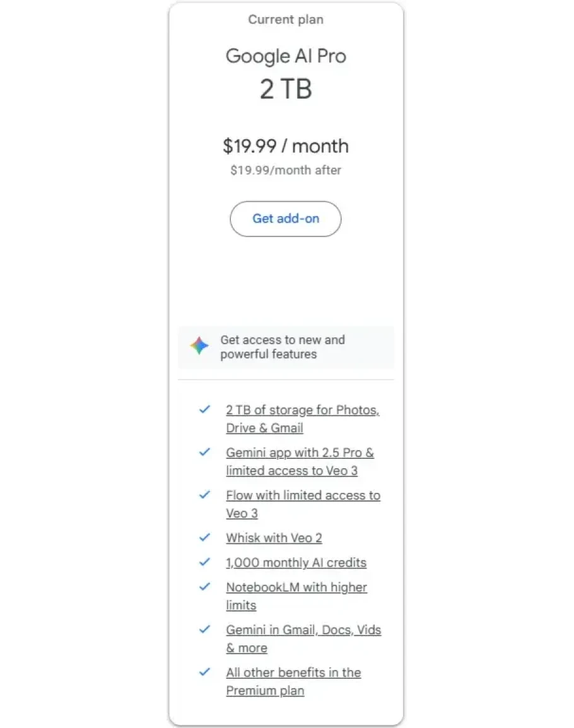Click checkmark beside Whisk with Veo 2
This screenshot has width=574, height=728.
point(204,538)
